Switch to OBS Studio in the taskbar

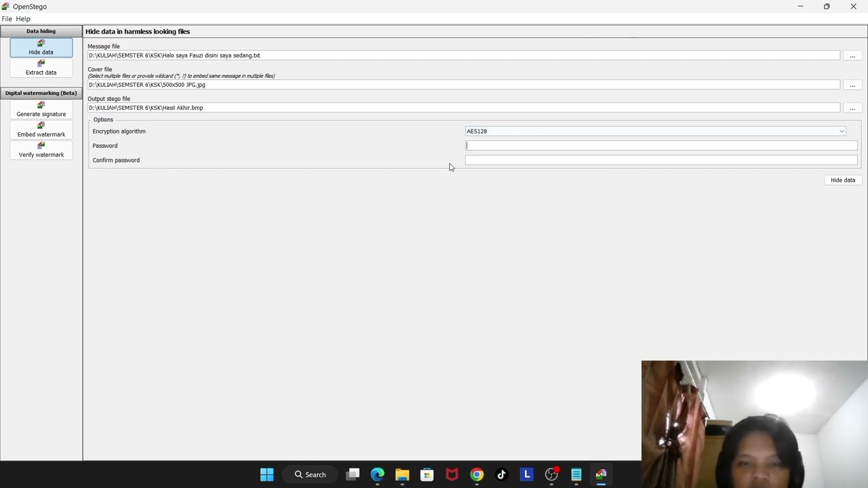(x=551, y=474)
